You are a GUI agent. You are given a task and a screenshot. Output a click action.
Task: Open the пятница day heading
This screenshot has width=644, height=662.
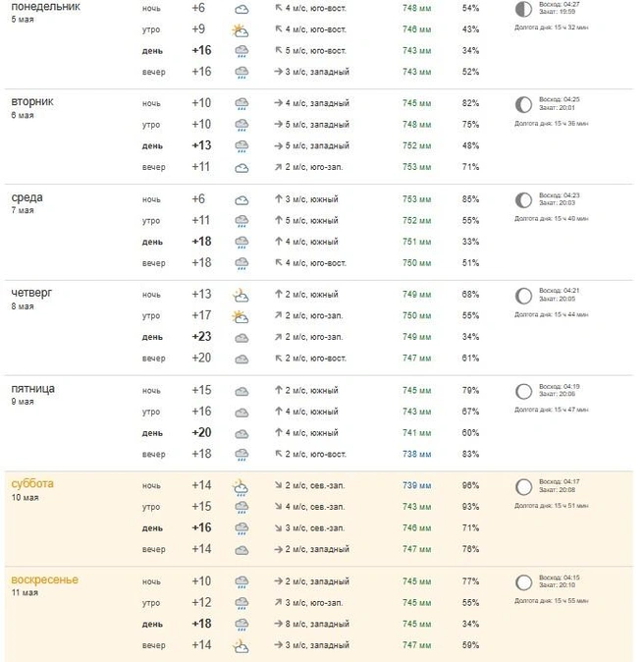pos(33,388)
